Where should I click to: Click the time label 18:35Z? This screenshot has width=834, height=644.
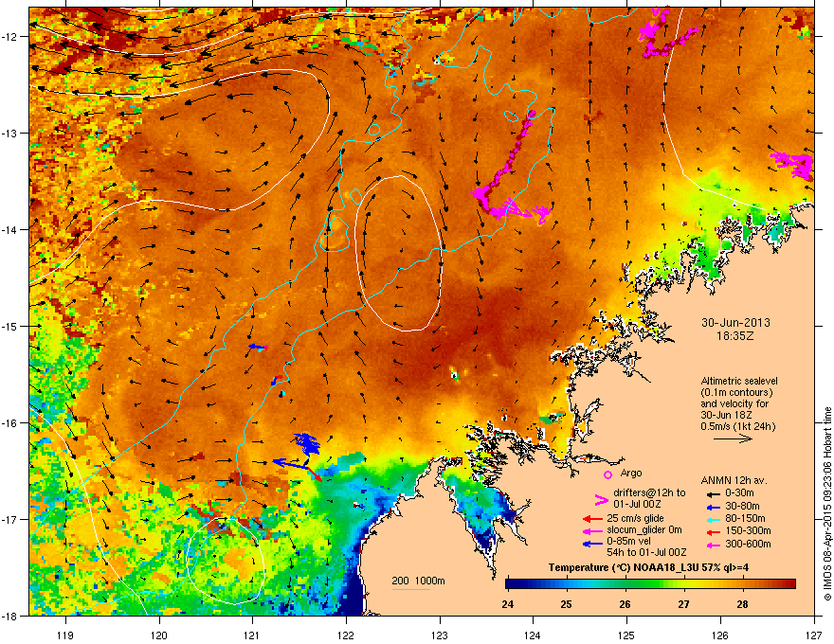(735, 336)
